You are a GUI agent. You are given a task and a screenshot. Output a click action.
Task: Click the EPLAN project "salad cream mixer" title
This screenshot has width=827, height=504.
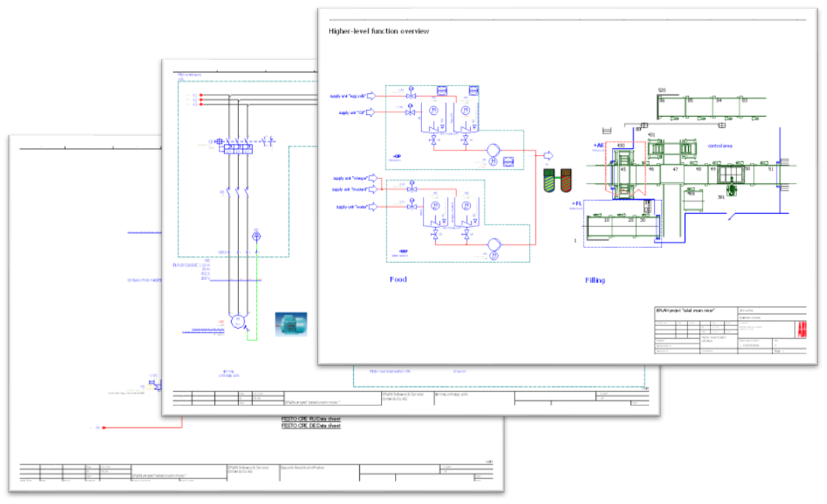pyautogui.click(x=685, y=310)
